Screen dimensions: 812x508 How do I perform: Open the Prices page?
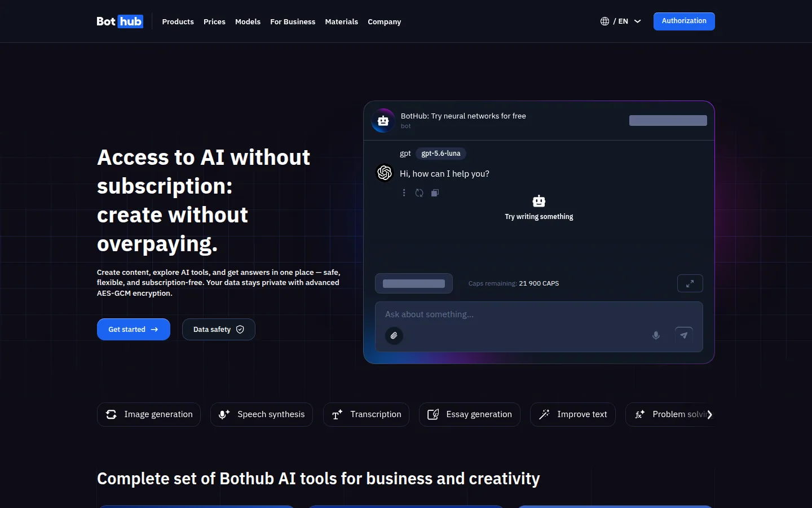pos(214,21)
